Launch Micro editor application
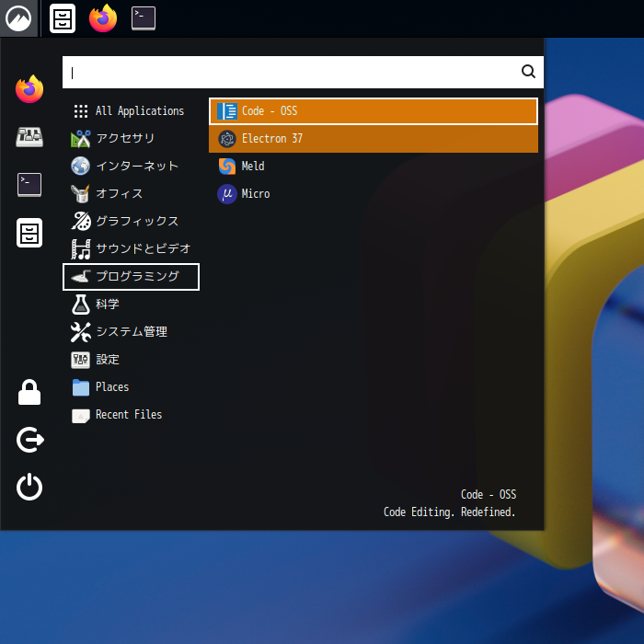This screenshot has width=644, height=644. 374,193
